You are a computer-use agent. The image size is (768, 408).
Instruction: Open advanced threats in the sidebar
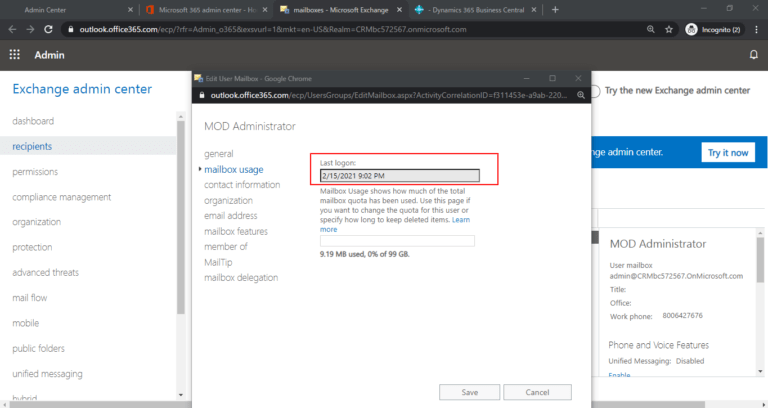[46, 272]
